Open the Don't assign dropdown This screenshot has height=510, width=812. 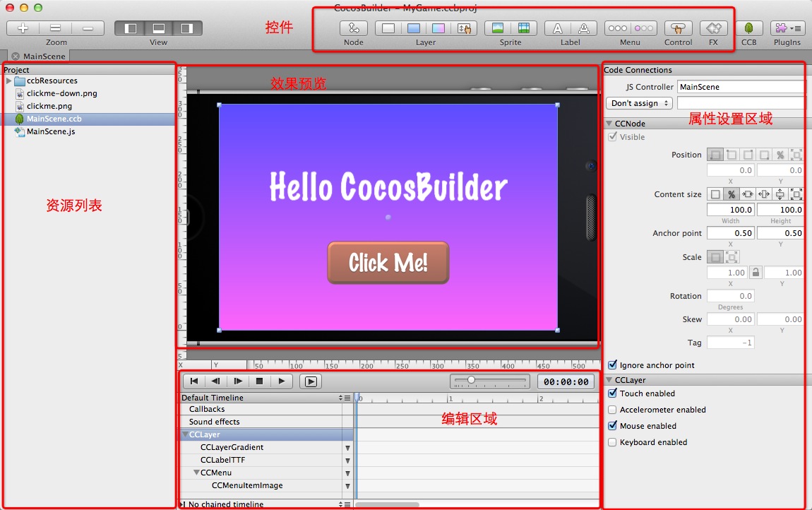[639, 103]
